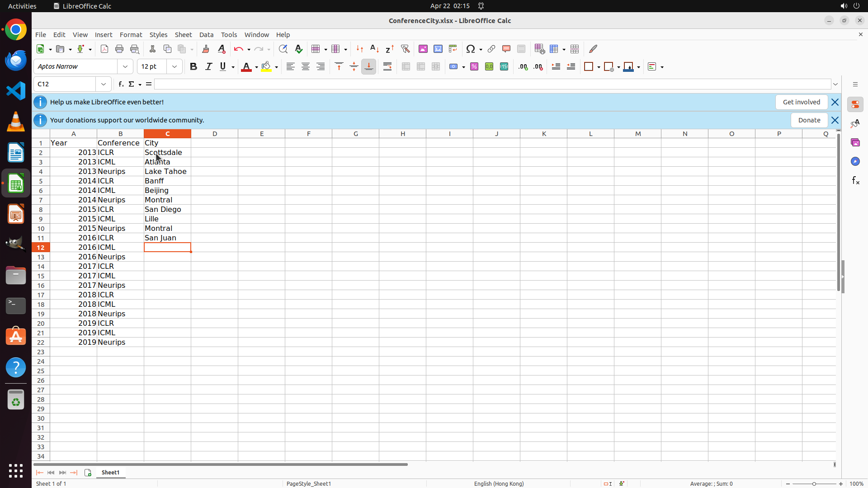Click the Insert Hyperlink icon

point(491,49)
